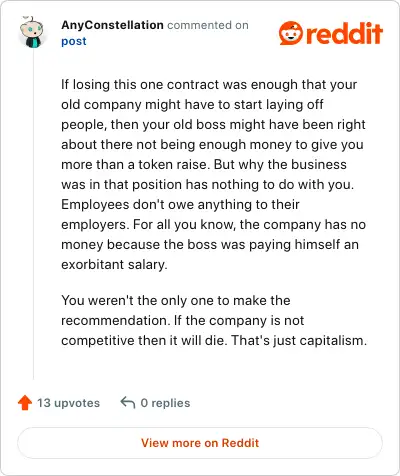Screen dimensions: 400x476
Task: Click the line starting "If losing this one contract"
Action: (209, 85)
